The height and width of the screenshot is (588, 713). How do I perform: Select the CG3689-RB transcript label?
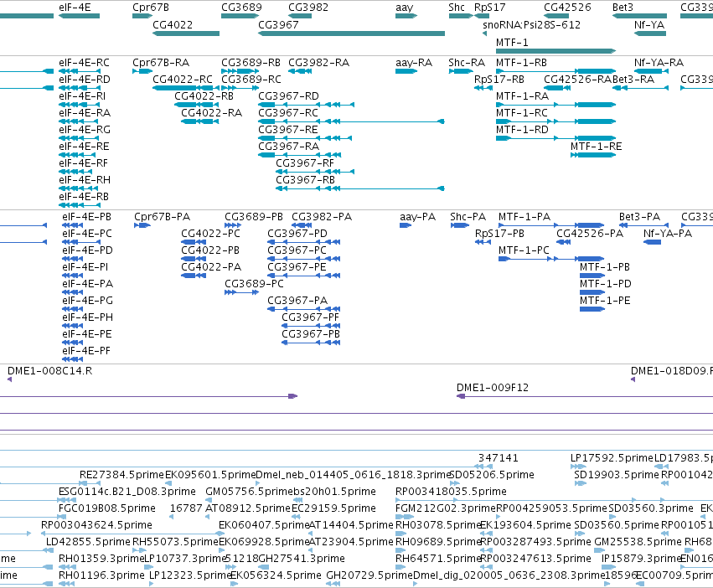pyautogui.click(x=251, y=62)
